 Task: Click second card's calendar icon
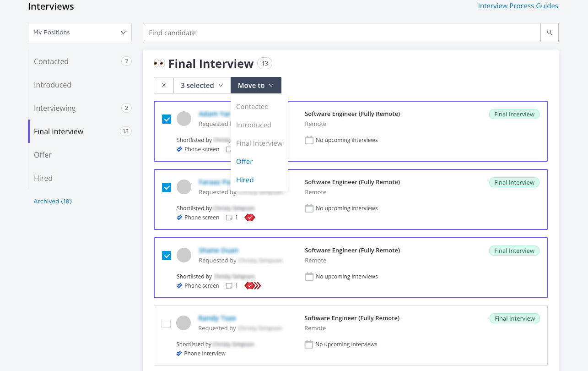pyautogui.click(x=309, y=208)
